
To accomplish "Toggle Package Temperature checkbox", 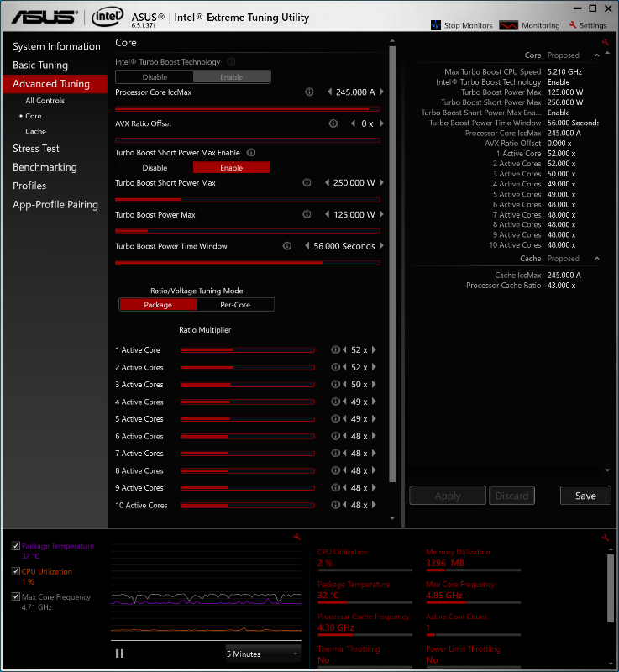I will [16, 545].
